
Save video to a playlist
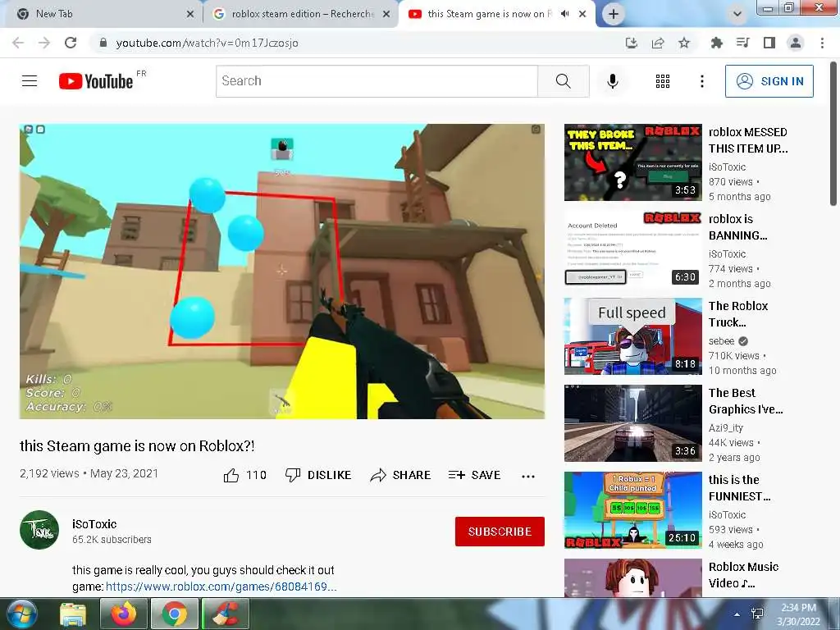coord(475,475)
